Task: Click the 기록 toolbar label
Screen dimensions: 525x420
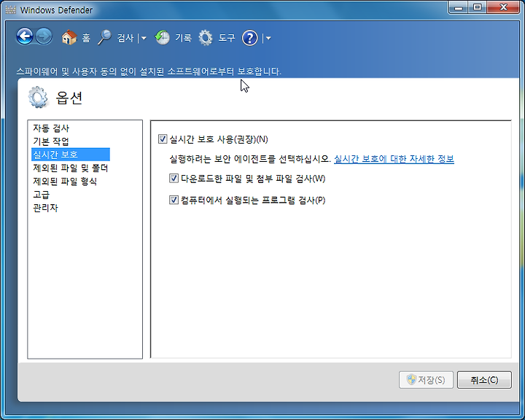Action: point(184,38)
